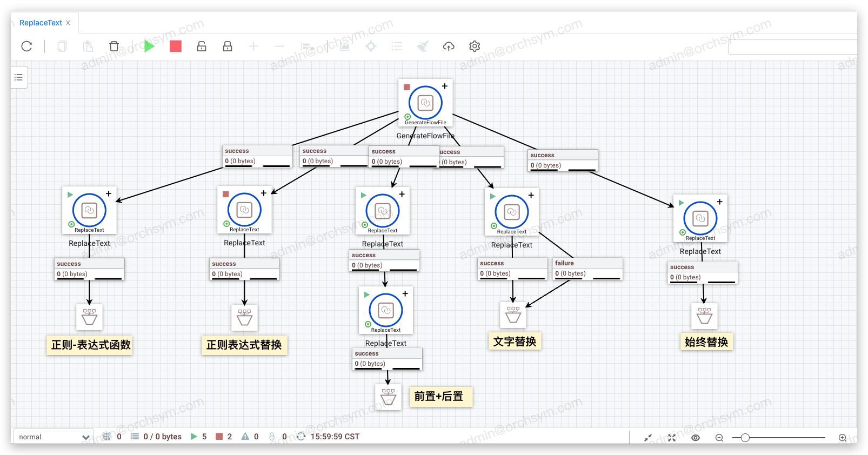
Task: Click the search input field at top right
Action: point(792,47)
